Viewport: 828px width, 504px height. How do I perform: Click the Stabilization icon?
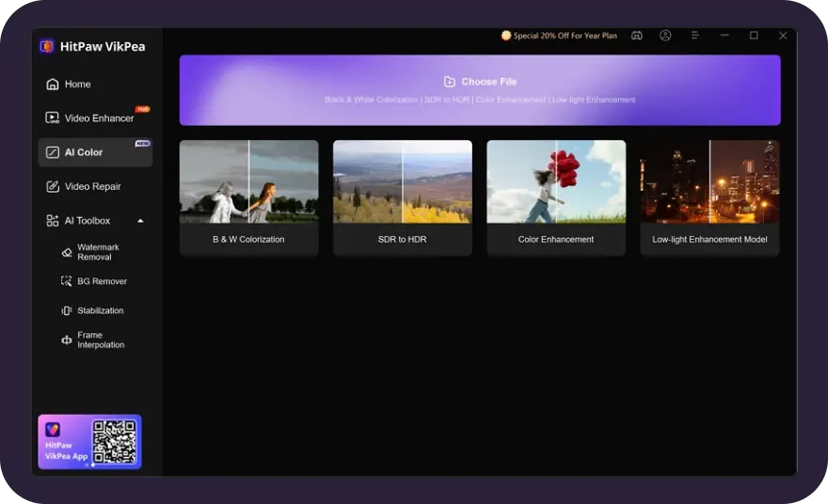point(67,310)
